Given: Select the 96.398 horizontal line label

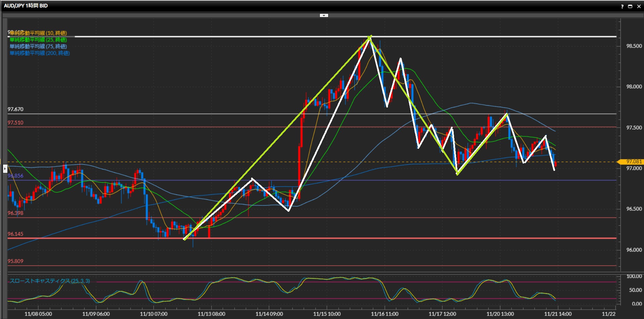Looking at the screenshot, I should click(x=15, y=213).
